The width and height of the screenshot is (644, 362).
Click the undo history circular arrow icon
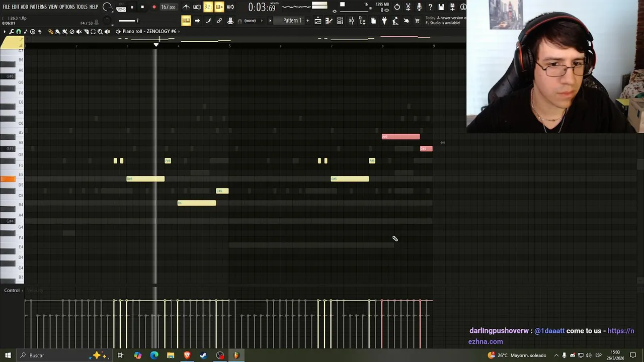[x=397, y=7]
